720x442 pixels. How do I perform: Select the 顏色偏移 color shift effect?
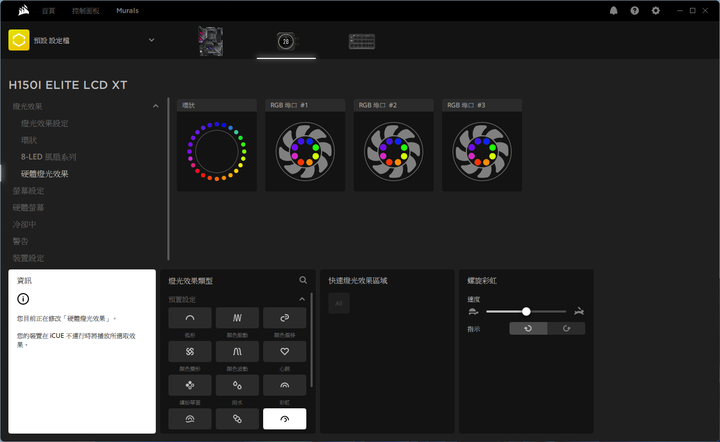pos(284,318)
